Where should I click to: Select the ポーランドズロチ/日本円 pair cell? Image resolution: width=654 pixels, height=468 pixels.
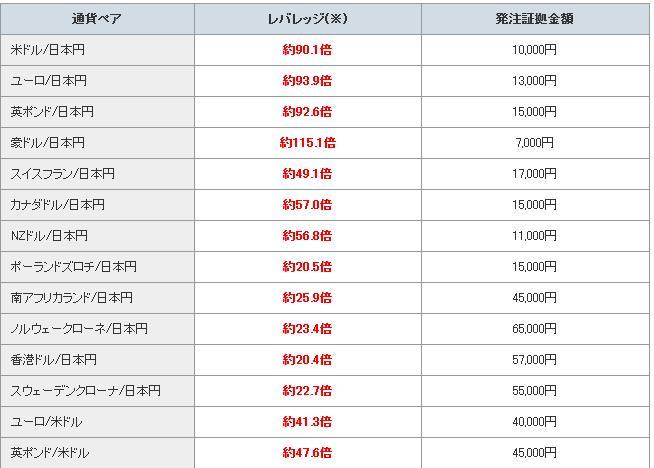tap(74, 267)
